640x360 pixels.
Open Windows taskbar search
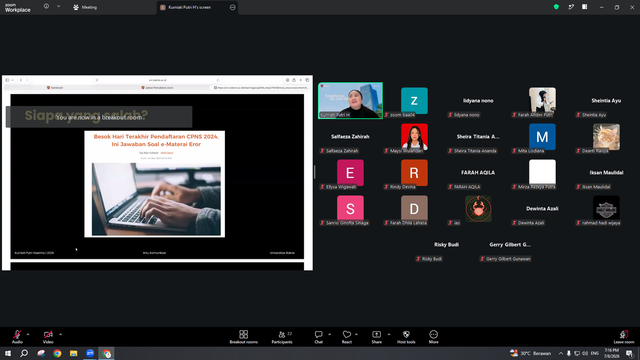click(x=24, y=353)
